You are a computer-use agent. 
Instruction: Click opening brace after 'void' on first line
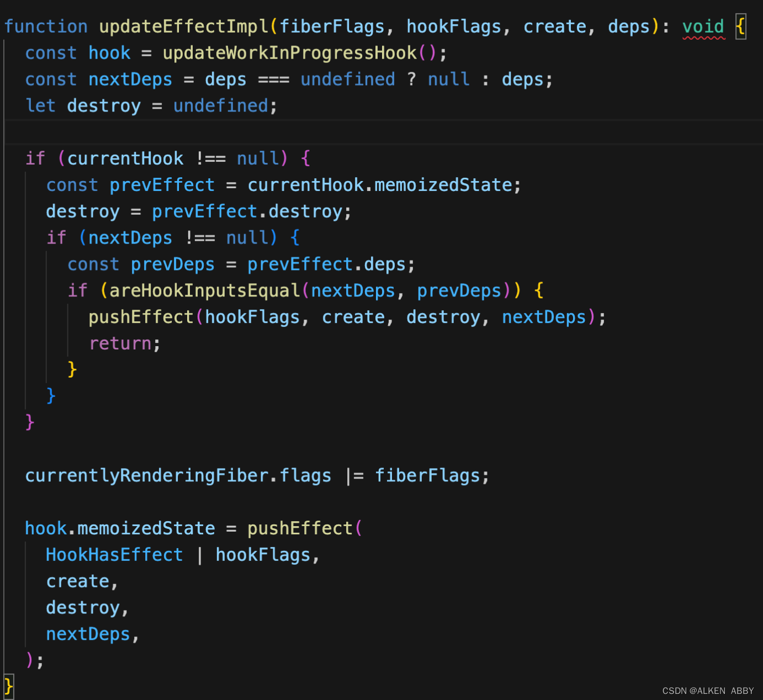740,26
